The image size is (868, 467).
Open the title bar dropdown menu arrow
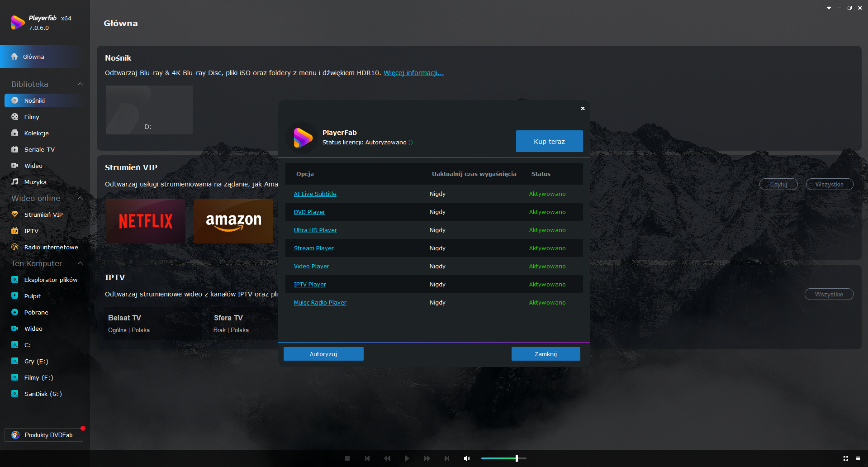tap(829, 8)
